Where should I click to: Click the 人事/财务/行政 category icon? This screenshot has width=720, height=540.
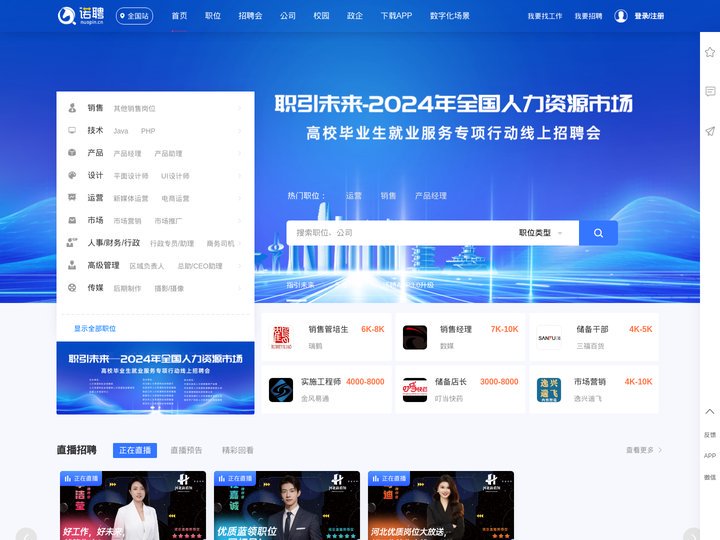72,242
